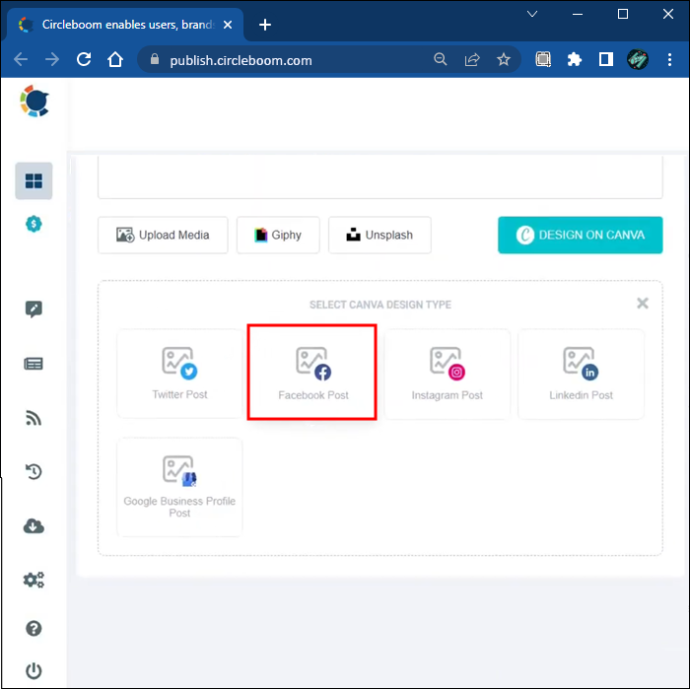Click the site lock security icon
This screenshot has width=690, height=689.
click(x=154, y=59)
